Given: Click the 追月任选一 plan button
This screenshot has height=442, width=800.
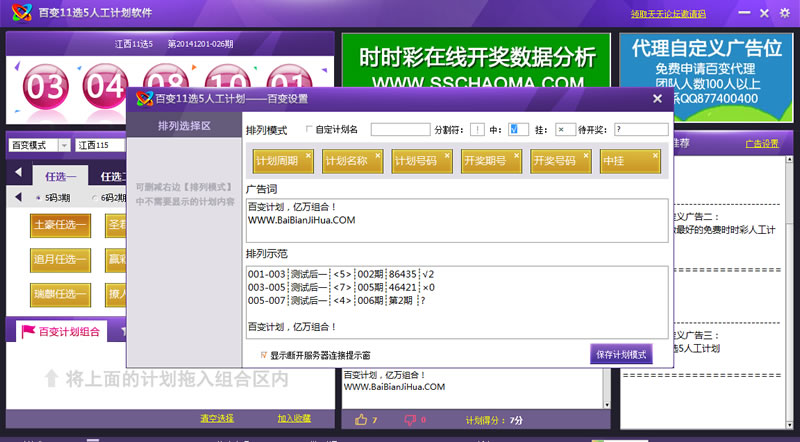Looking at the screenshot, I should pyautogui.click(x=60, y=260).
